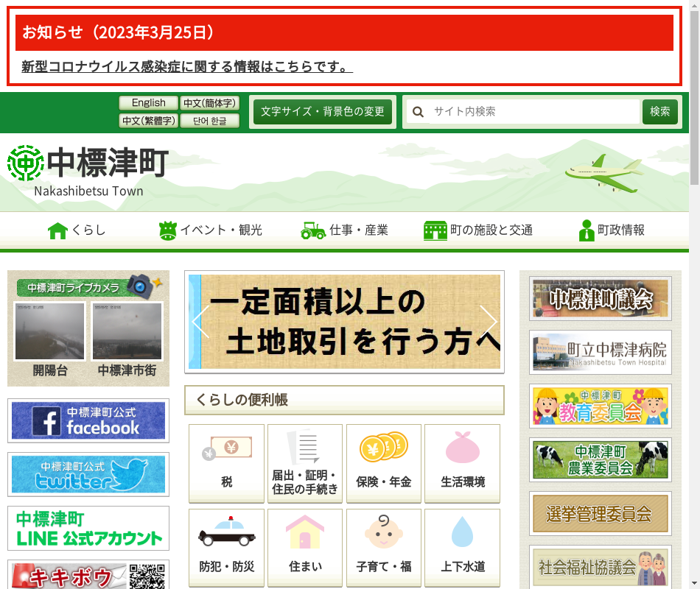
Task: View the 開陽台 live camera thumbnail
Action: pyautogui.click(x=49, y=331)
